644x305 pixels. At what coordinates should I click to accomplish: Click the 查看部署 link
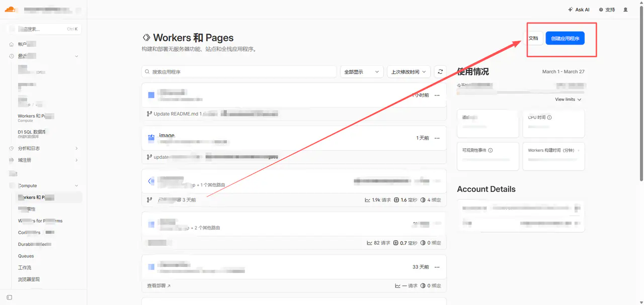click(158, 286)
